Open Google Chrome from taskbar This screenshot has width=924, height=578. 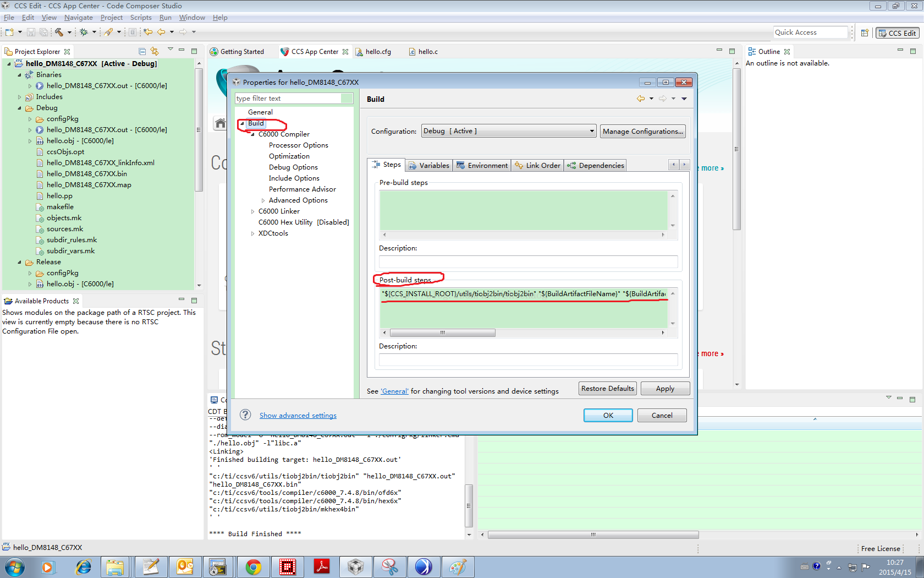(x=254, y=566)
